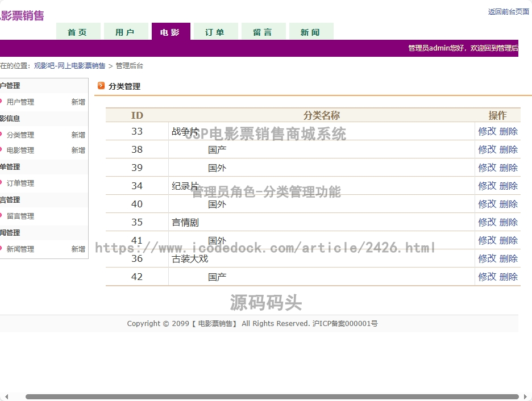The width and height of the screenshot is (532, 401).
Task: Select the 纪录片 category name
Action: pos(185,186)
